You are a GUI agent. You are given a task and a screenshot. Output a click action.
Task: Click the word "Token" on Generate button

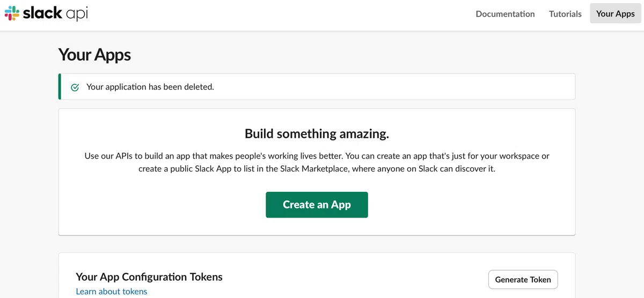pyautogui.click(x=540, y=279)
